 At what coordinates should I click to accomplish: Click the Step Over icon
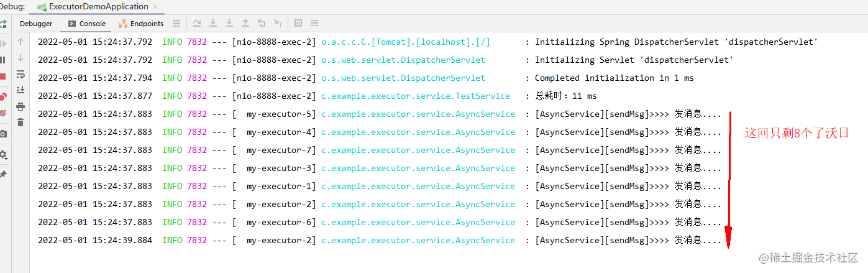tap(197, 24)
